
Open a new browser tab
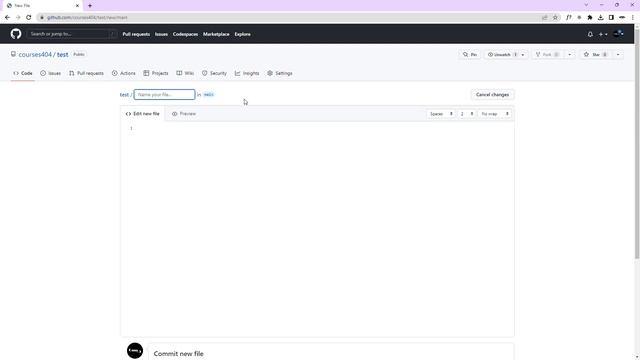click(x=90, y=6)
